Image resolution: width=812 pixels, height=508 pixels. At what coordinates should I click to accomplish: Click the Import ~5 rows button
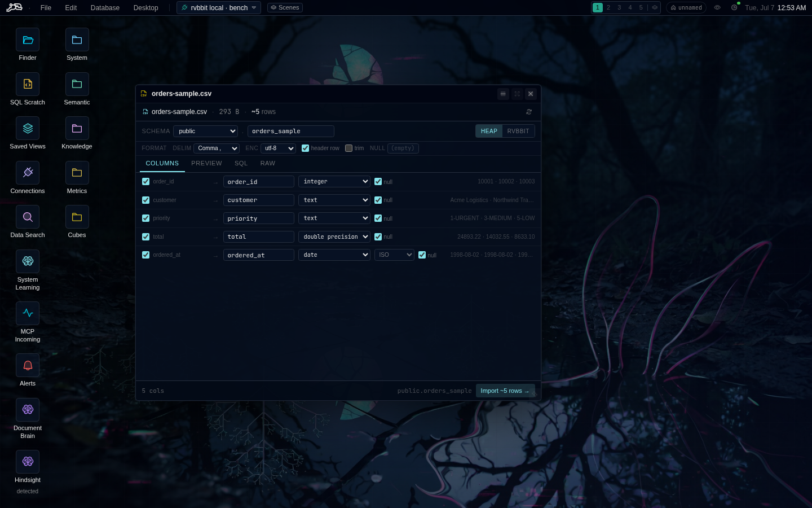click(505, 391)
